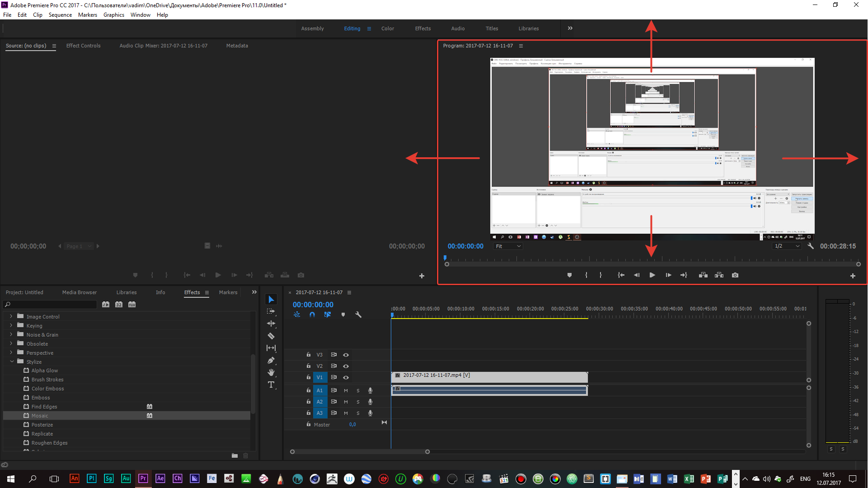
Task: Expand the Noise & Grain folder
Action: (11, 334)
